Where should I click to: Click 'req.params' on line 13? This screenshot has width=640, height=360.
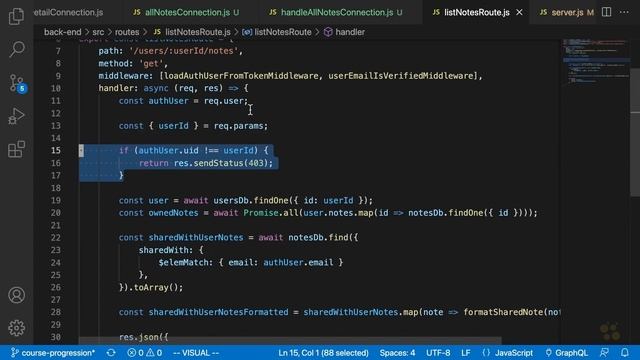pyautogui.click(x=238, y=126)
